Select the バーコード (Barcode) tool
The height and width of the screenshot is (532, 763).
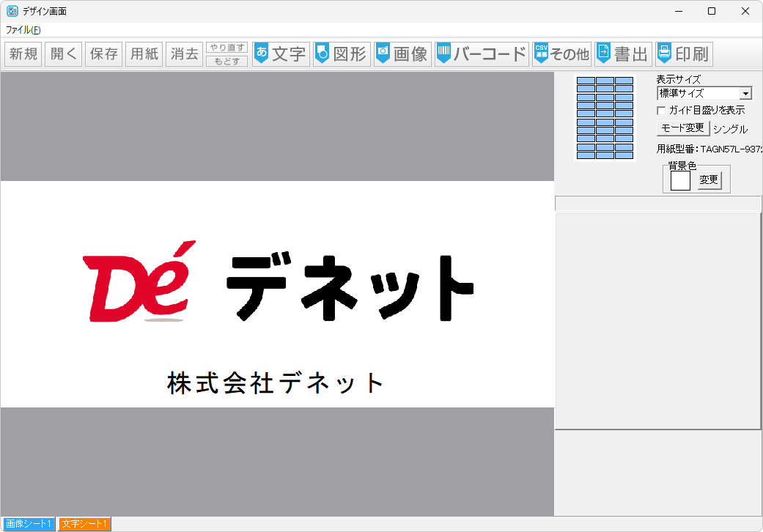(x=482, y=53)
